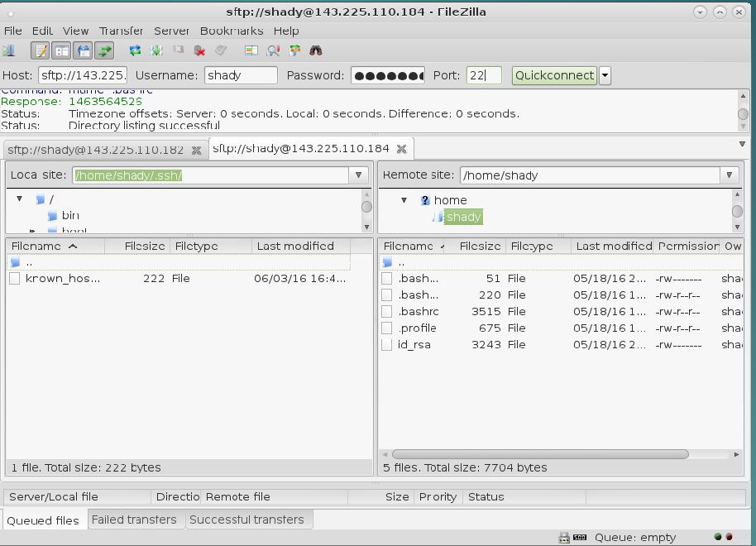
Task: Collapse the remote home folder
Action: pos(404,200)
